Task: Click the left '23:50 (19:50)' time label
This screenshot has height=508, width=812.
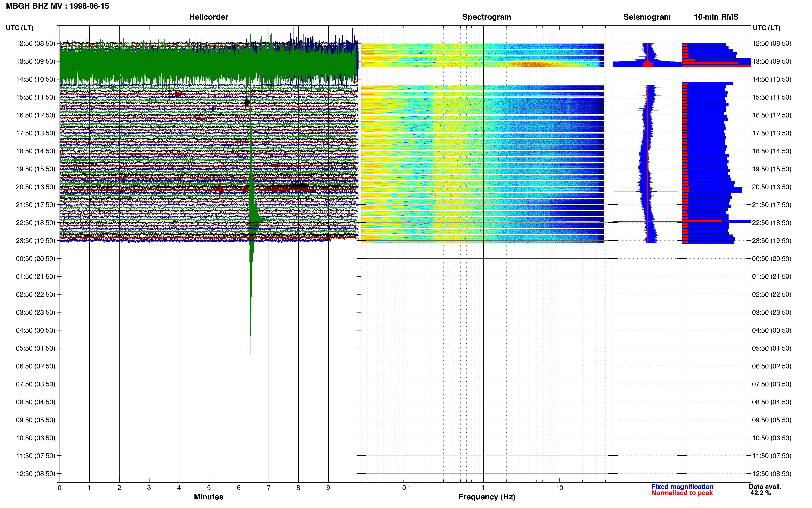Action: coord(36,240)
